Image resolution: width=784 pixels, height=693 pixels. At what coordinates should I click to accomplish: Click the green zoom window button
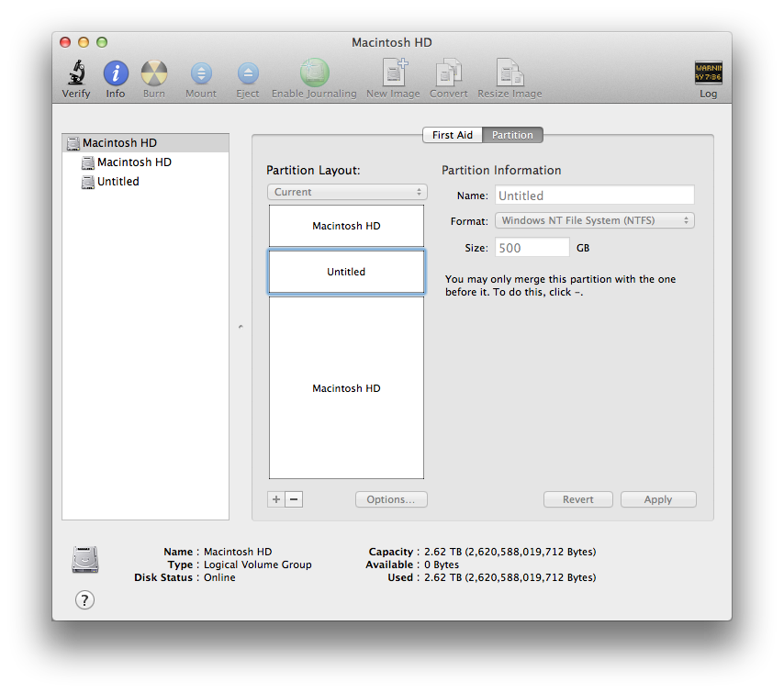coord(102,42)
